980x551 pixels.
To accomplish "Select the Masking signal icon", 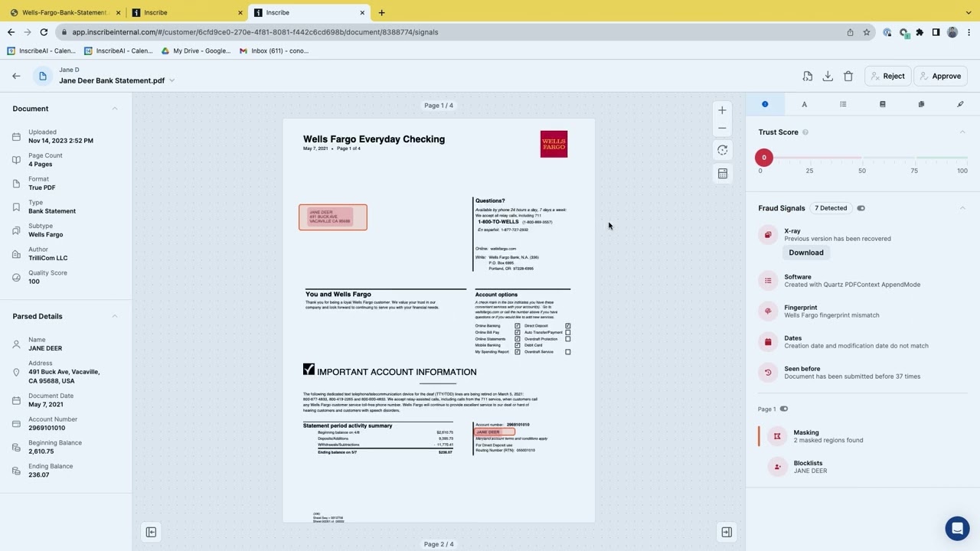I will click(x=777, y=436).
